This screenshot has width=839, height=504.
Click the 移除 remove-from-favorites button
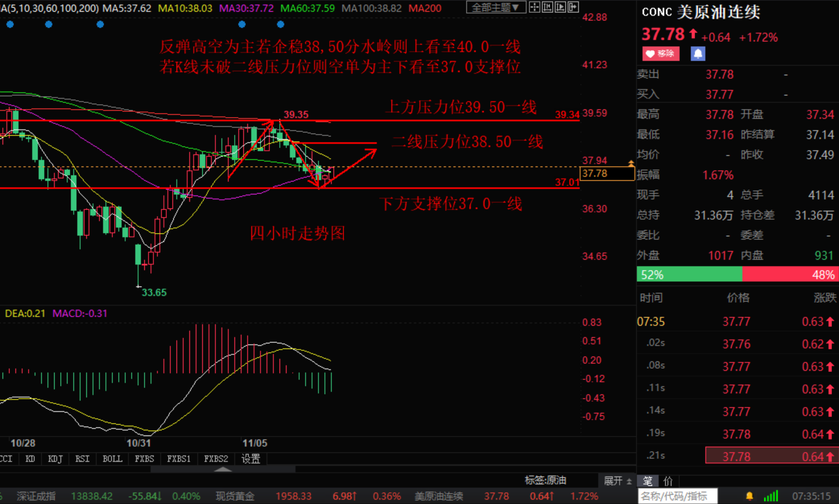[x=661, y=54]
